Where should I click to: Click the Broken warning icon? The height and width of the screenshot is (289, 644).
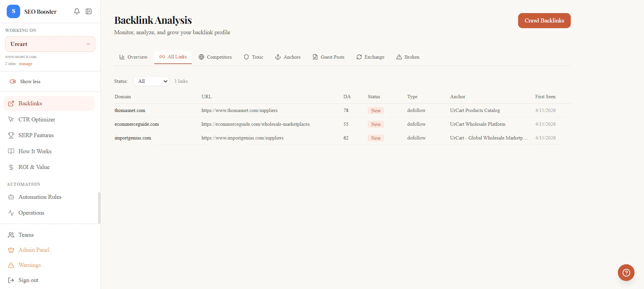(399, 57)
